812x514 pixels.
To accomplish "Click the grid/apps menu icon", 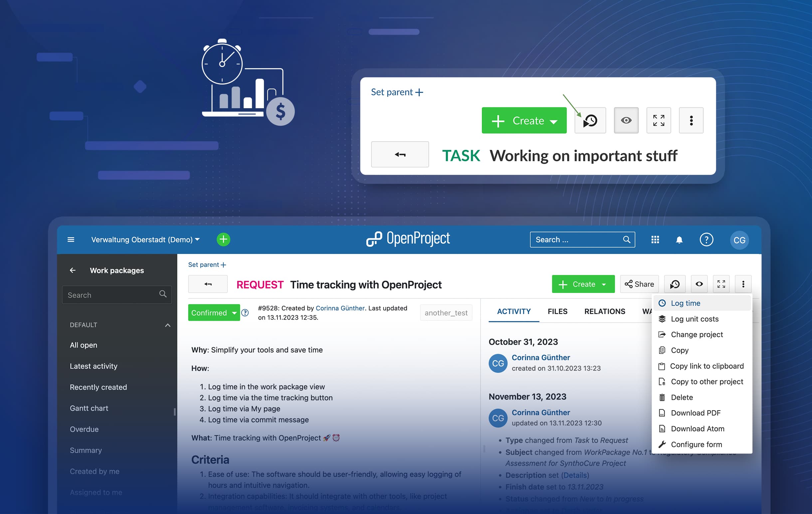I will point(656,240).
